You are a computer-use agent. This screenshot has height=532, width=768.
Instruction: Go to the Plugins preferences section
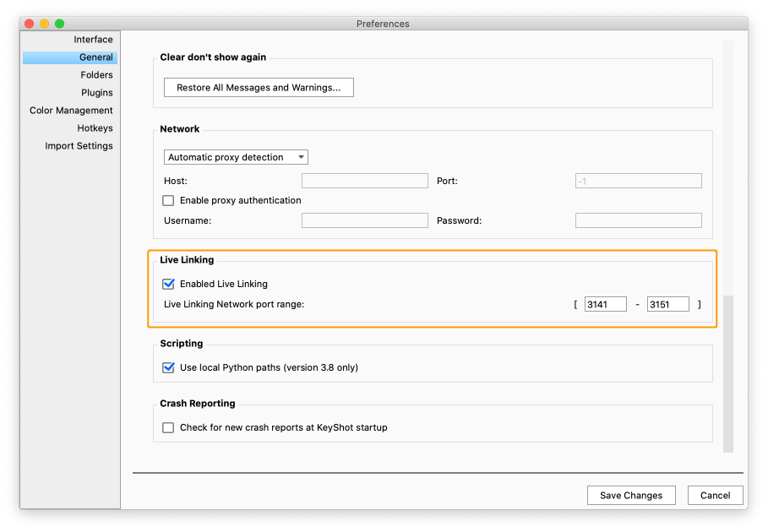[x=96, y=93]
